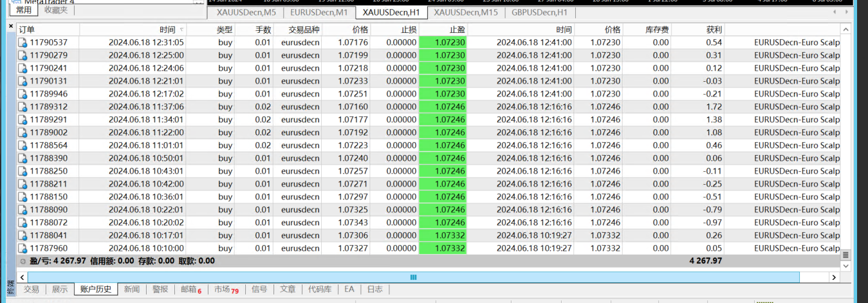Viewport: 868px width, 303px height.
Task: Sort by the 类型 column header
Action: coord(212,30)
